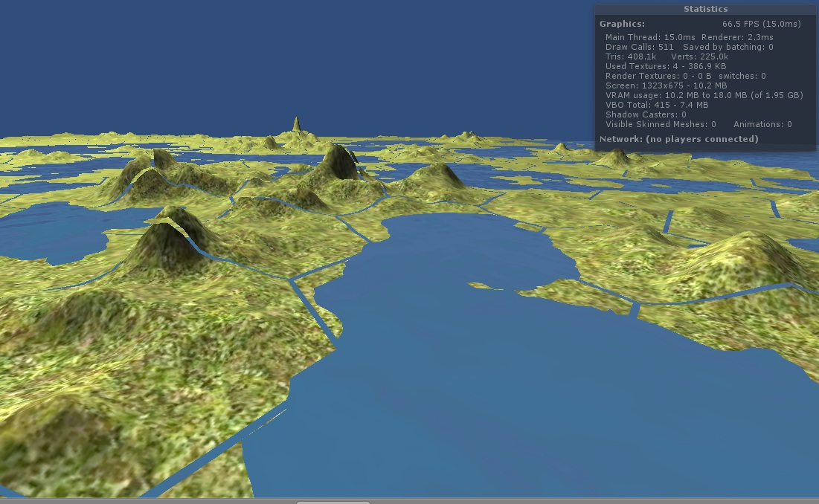Click the Network no players connected text
This screenshot has height=504, width=819.
click(x=678, y=139)
